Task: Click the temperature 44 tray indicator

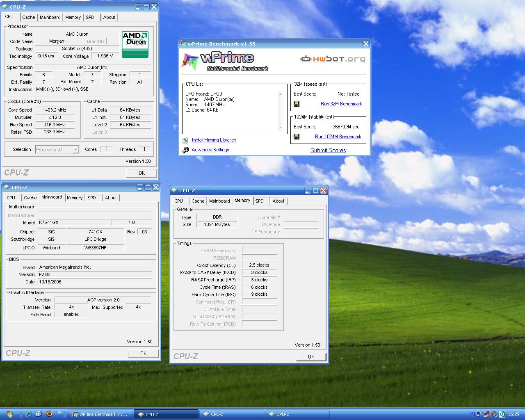Action: [x=472, y=414]
